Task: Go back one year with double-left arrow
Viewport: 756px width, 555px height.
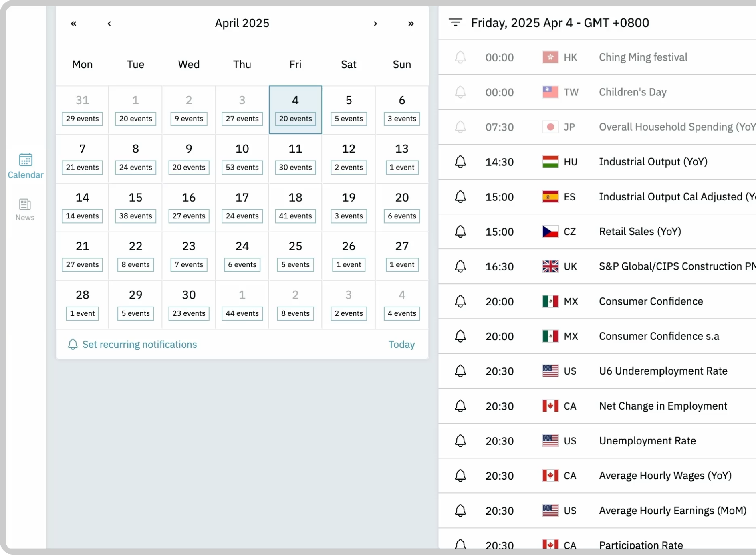Action: 73,24
